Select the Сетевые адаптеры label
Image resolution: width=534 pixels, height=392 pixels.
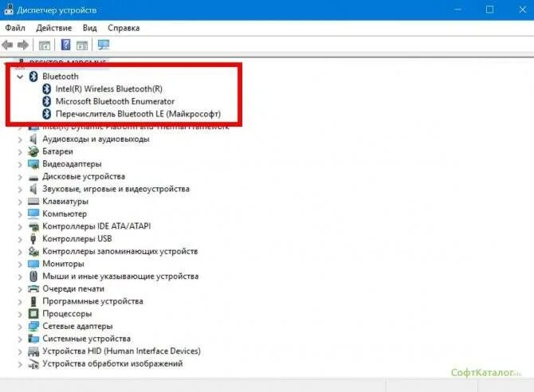[x=77, y=327]
